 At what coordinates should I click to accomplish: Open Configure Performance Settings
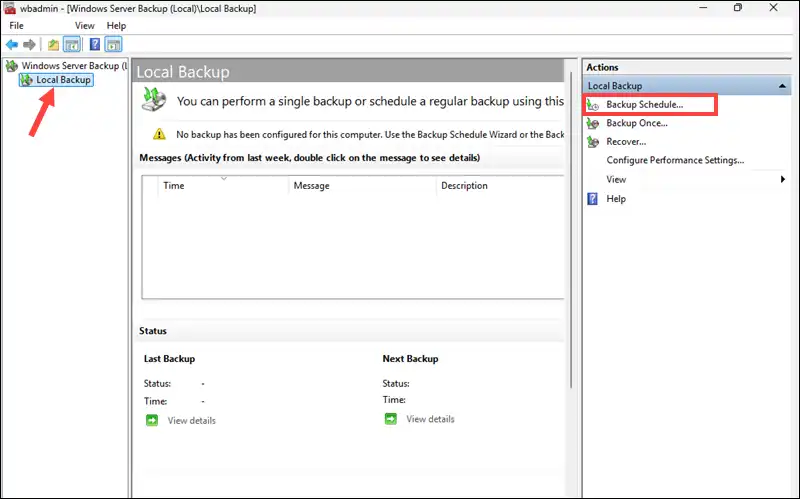coord(675,160)
